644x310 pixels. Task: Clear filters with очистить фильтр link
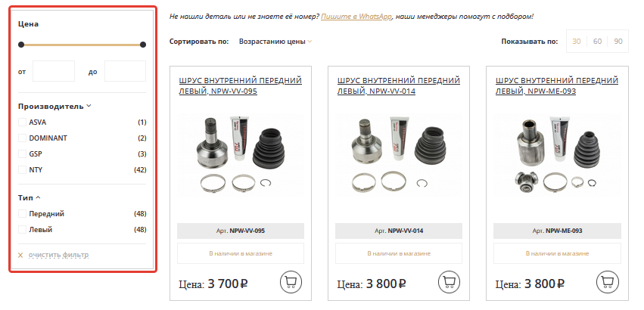pyautogui.click(x=58, y=255)
